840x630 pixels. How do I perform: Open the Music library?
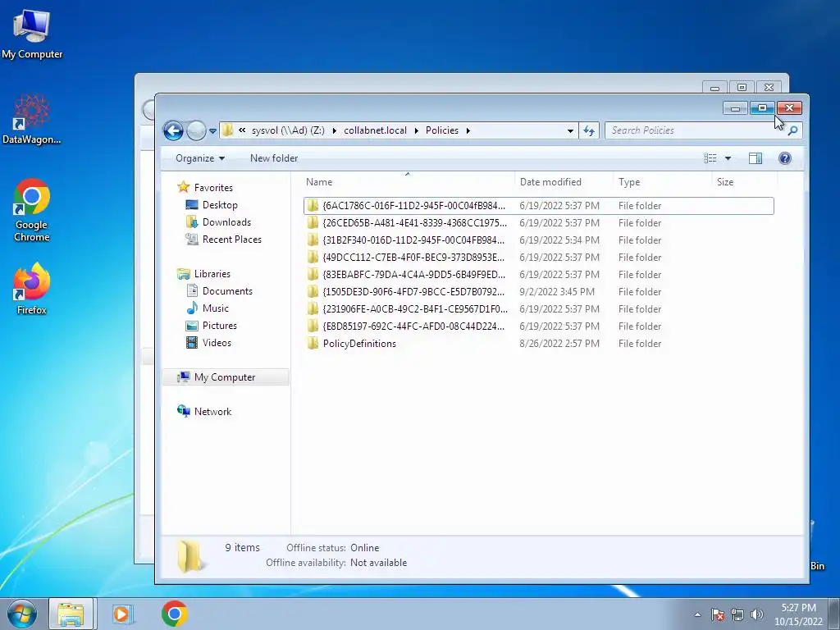(x=216, y=308)
